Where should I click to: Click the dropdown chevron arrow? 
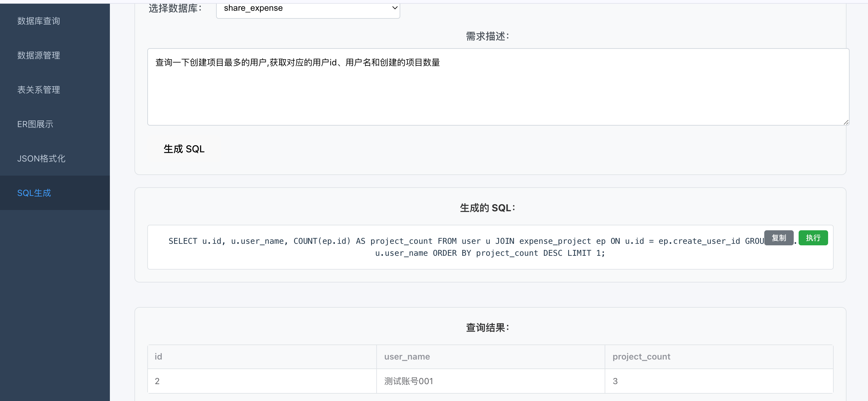(395, 8)
